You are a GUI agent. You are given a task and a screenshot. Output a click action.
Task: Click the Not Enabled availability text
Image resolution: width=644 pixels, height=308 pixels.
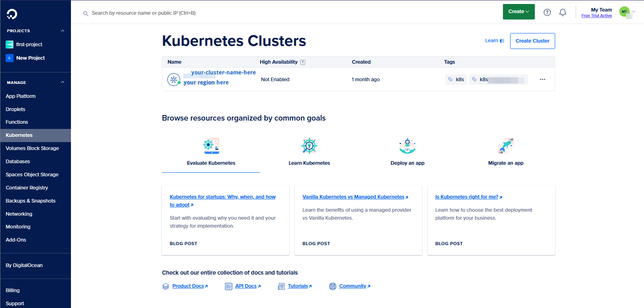coord(275,80)
